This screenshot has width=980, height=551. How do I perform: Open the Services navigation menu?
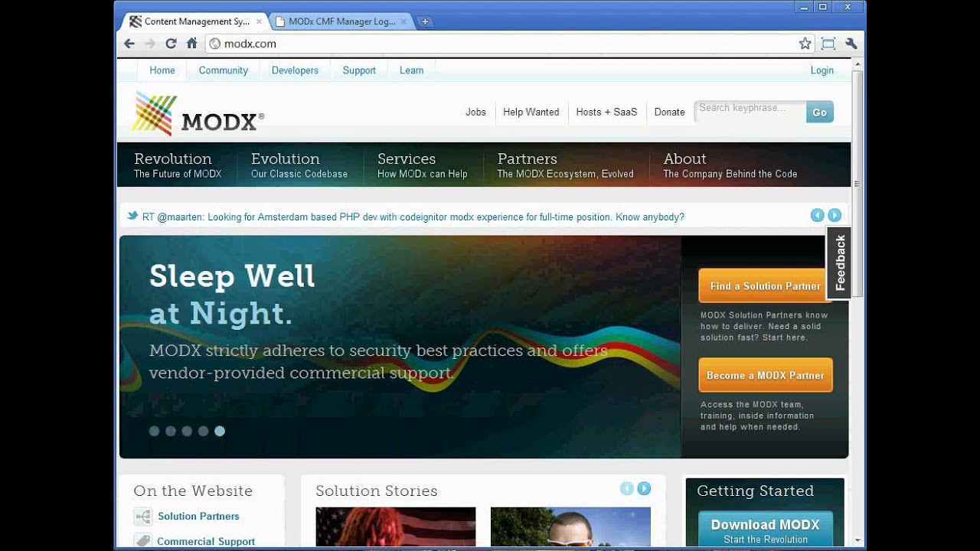(423, 165)
